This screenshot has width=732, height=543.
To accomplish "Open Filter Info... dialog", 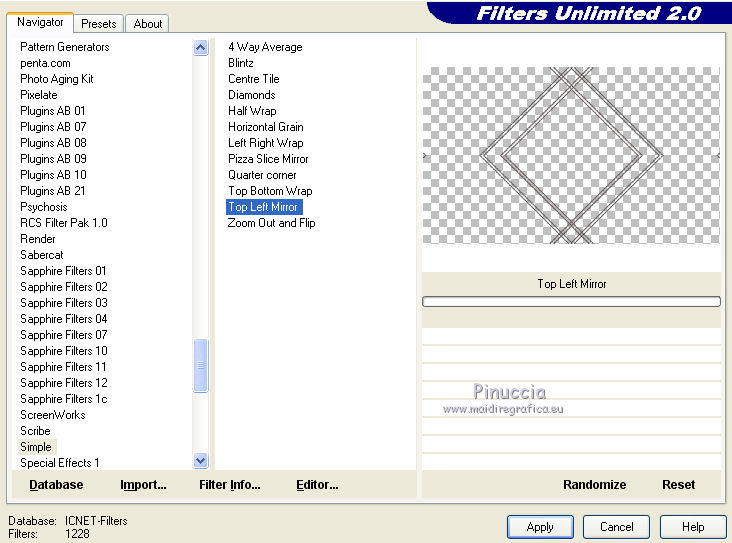I will point(230,485).
